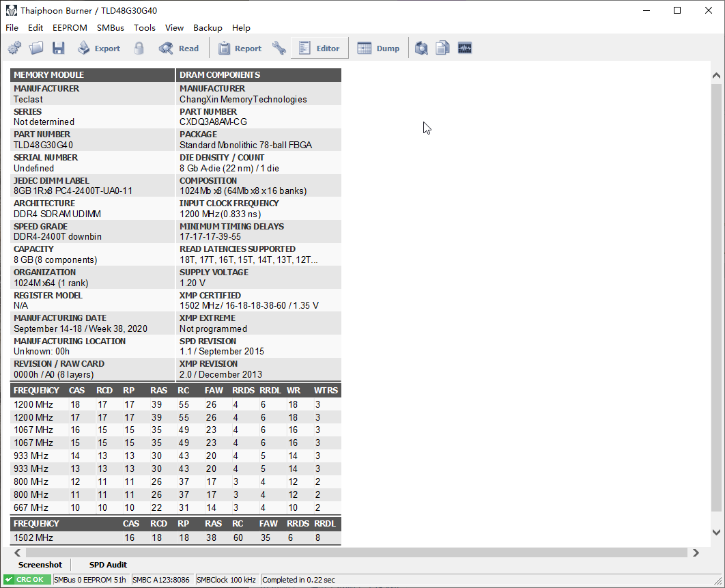Open the SMBus menu
This screenshot has width=725, height=588.
point(111,28)
